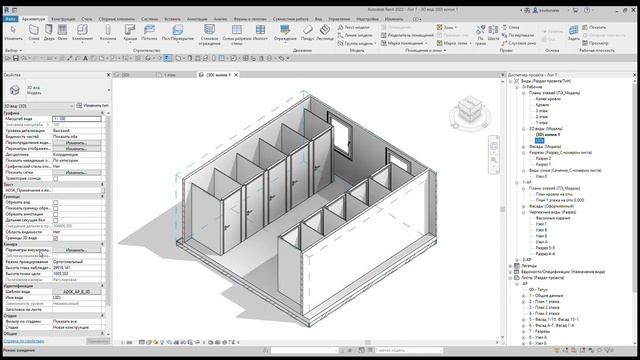Click the Text 'A' icon in quick access toolbar
The width and height of the screenshot is (640, 360).
(85, 58)
